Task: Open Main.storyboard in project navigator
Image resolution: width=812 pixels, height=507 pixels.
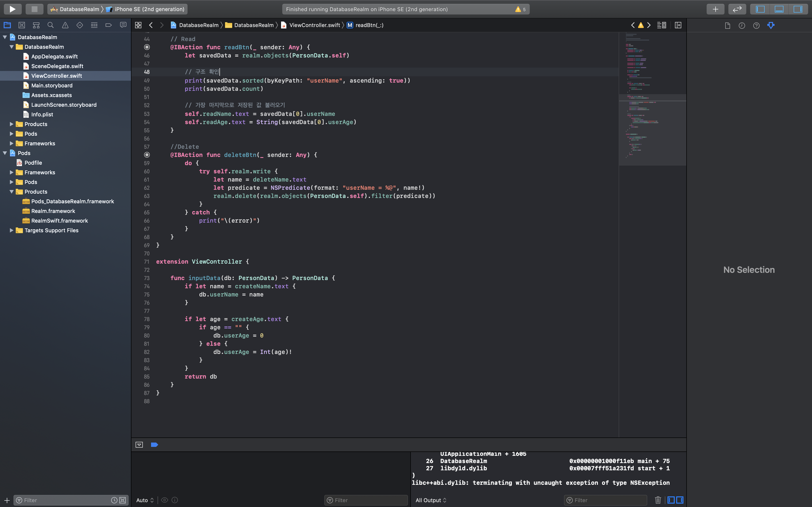Action: (52, 85)
